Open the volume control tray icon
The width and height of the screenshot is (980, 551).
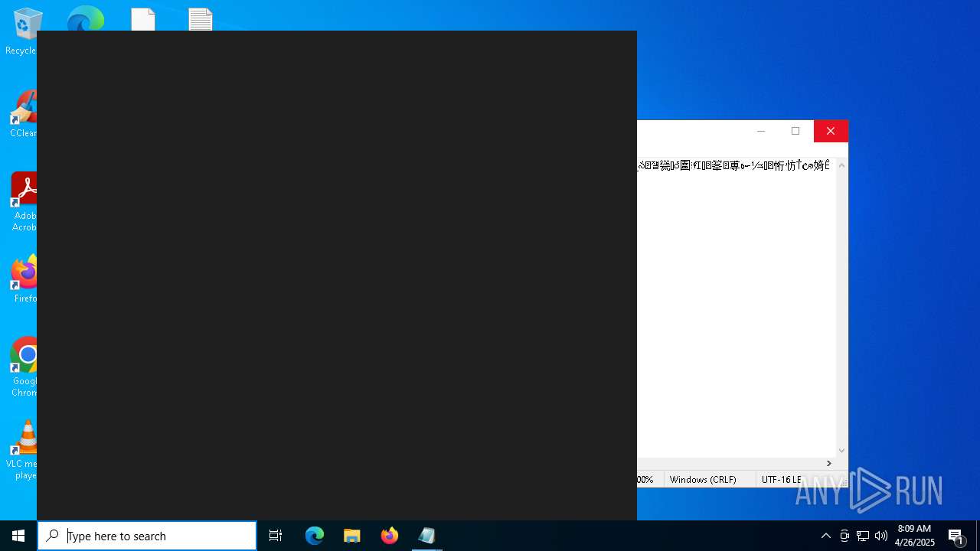(x=881, y=536)
